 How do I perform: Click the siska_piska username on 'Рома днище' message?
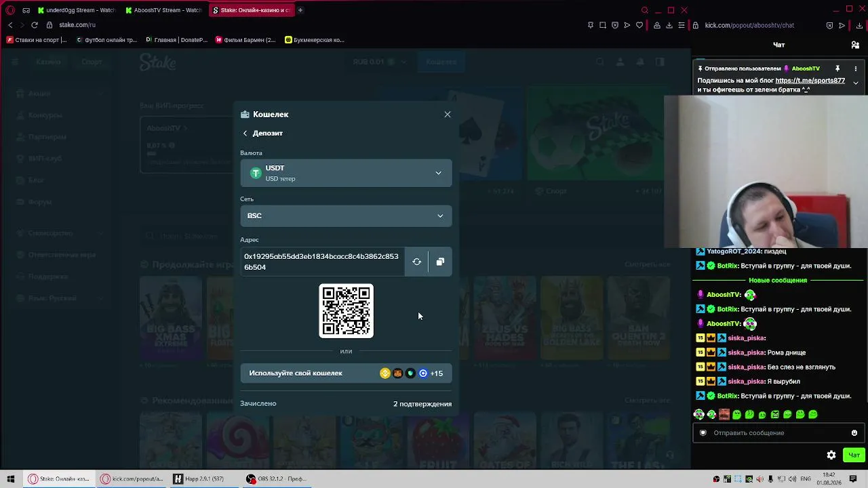(746, 352)
